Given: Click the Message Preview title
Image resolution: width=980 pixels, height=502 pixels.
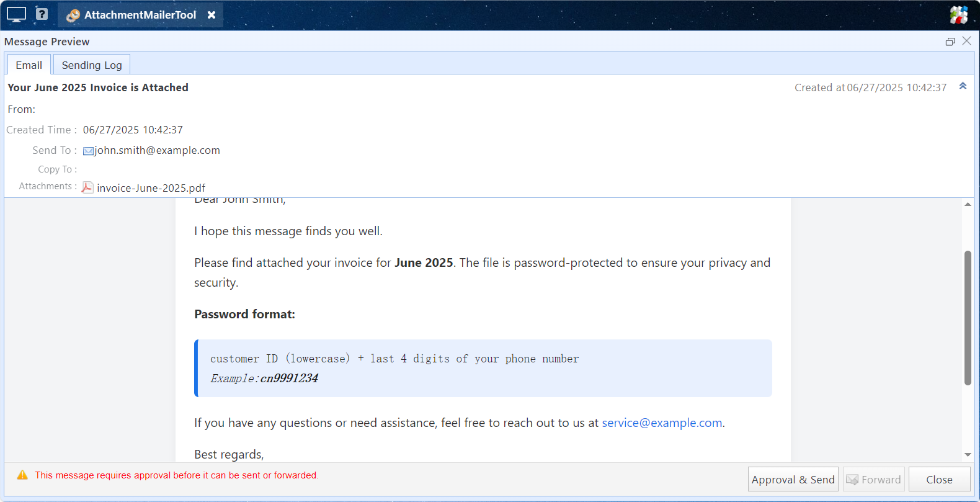Looking at the screenshot, I should (x=47, y=42).
